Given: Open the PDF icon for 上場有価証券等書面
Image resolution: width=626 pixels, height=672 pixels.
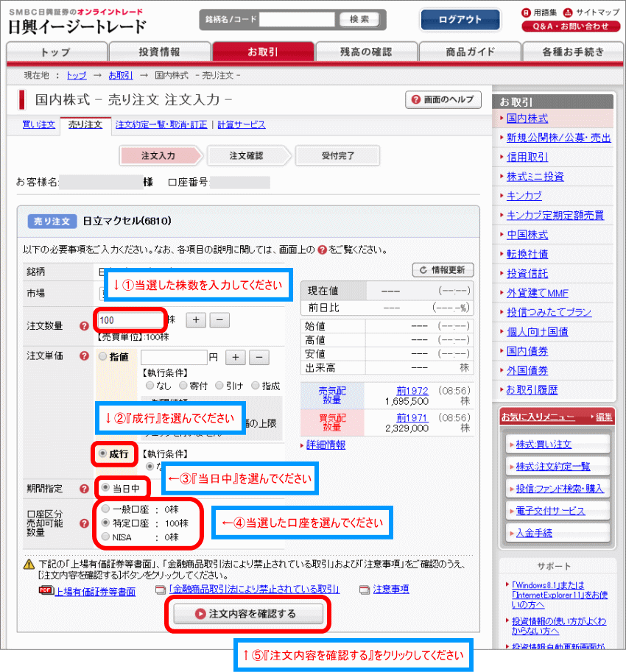Looking at the screenshot, I should pos(46,590).
